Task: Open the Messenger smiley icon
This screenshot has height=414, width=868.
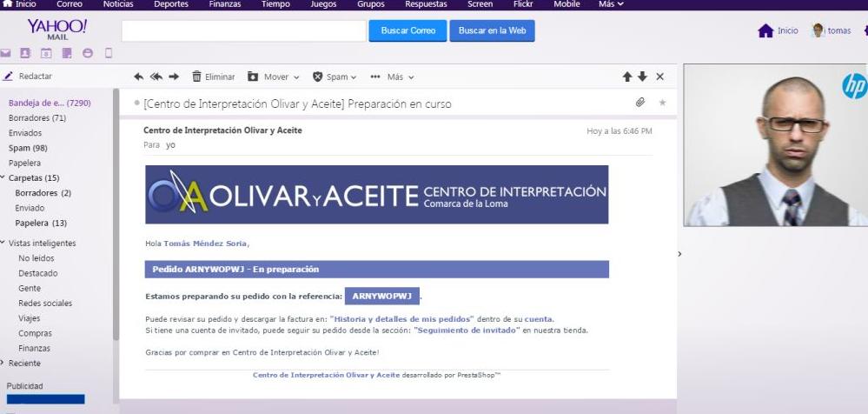Action: pos(88,53)
